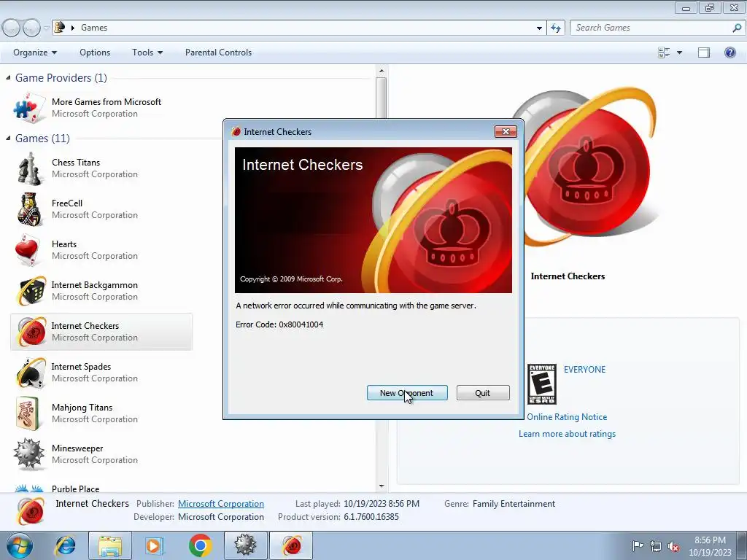Open Google Chrome from taskbar
The height and width of the screenshot is (560, 747).
[x=200, y=545]
